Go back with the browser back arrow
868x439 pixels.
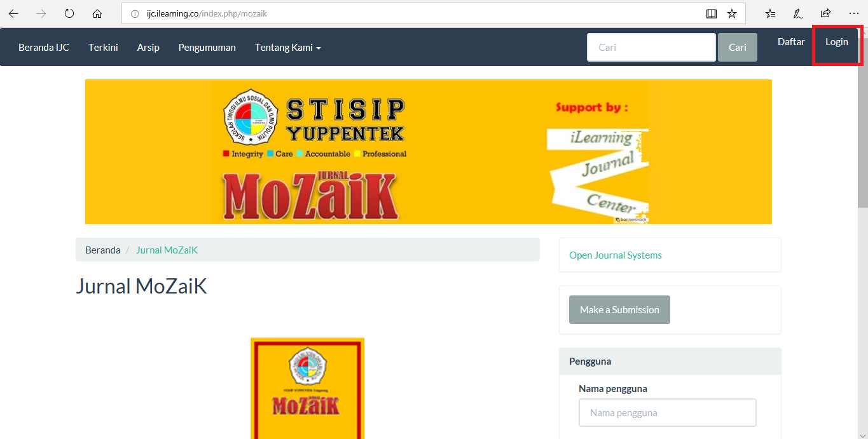tap(13, 13)
